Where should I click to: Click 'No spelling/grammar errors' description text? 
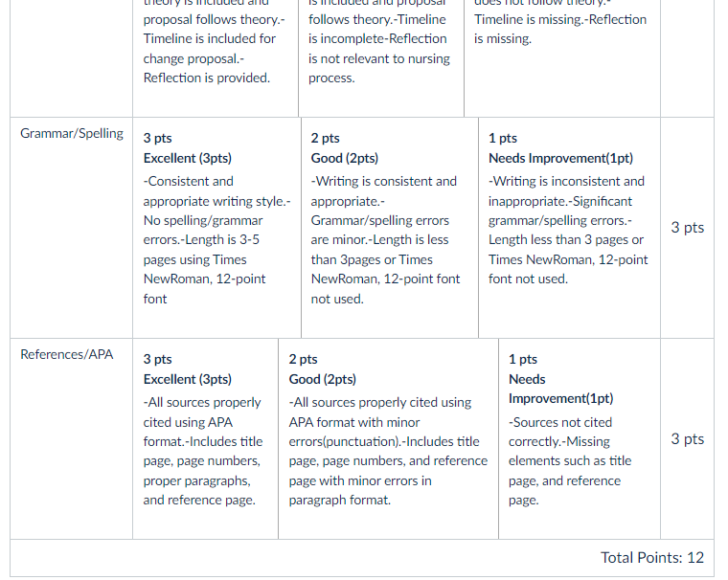203,230
